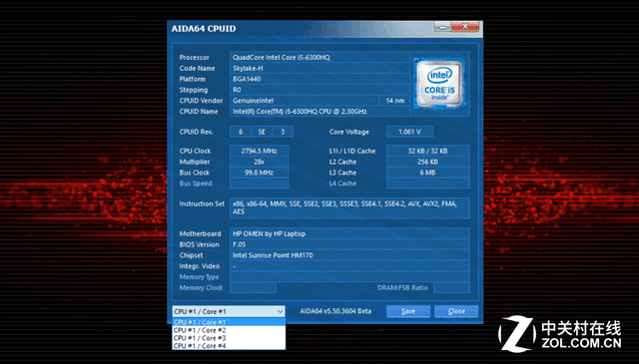Screen dimensions: 639x364
Task: Click the 2794.5 MHz CPU clock value
Action: [260, 151]
